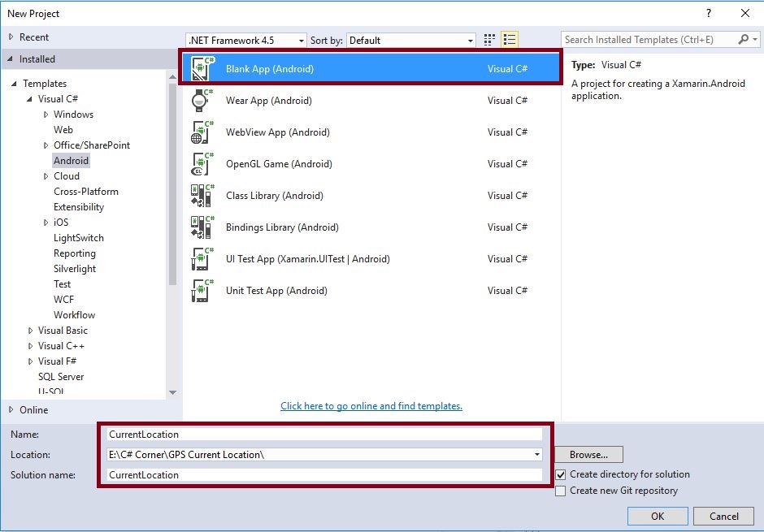Click the Browse... button
The image size is (764, 532).
click(588, 455)
